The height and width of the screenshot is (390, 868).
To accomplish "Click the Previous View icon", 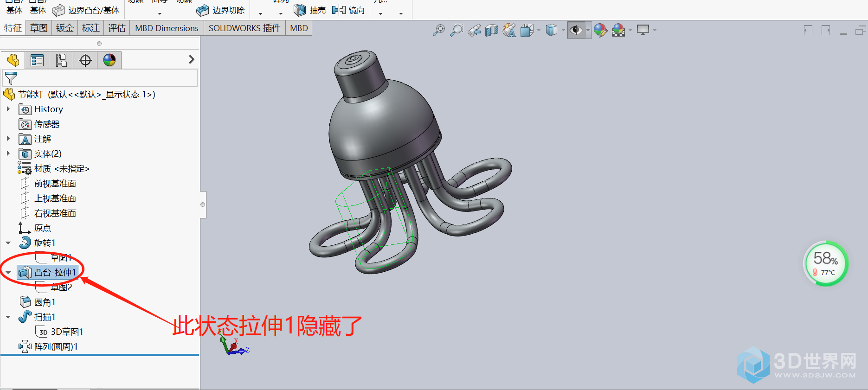I will [474, 31].
